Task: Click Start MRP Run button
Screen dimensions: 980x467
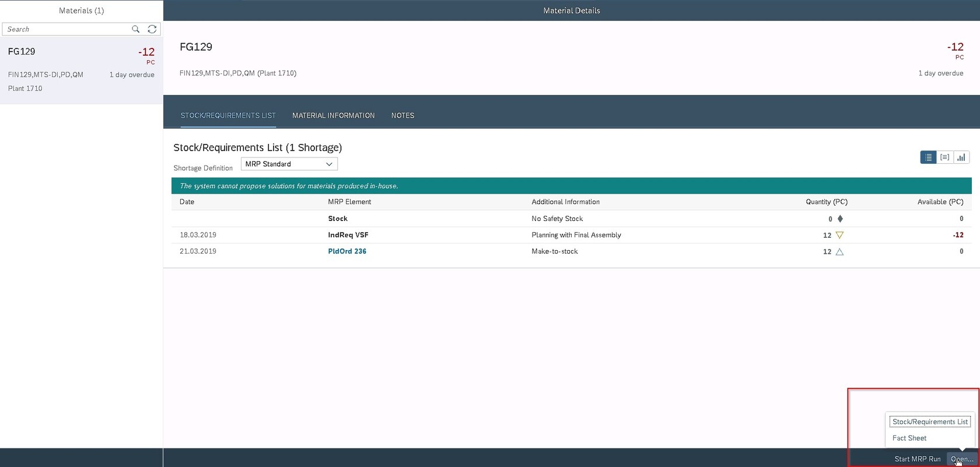Action: tap(918, 459)
